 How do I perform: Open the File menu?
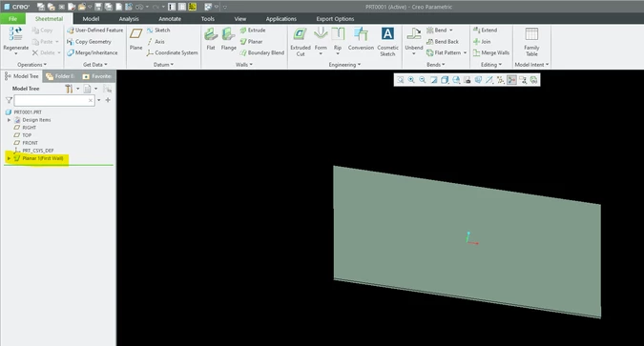coord(12,18)
